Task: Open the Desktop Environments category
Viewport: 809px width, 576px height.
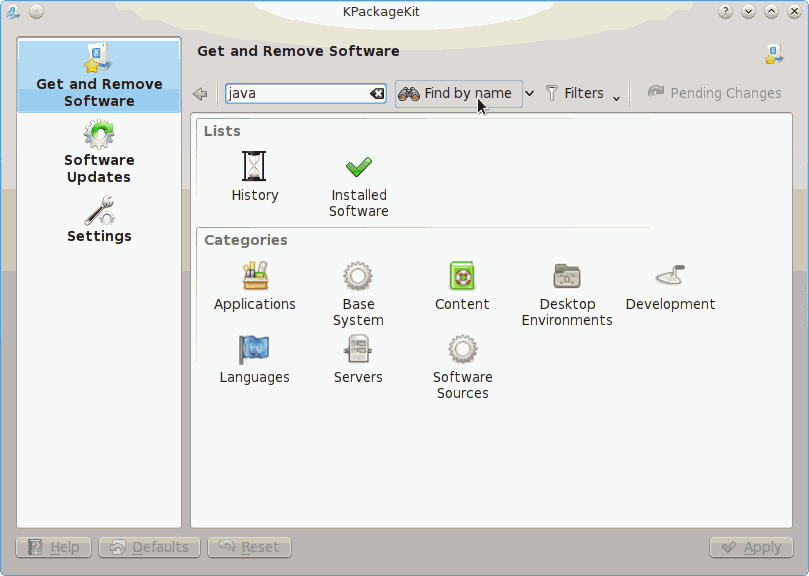Action: coord(567,294)
